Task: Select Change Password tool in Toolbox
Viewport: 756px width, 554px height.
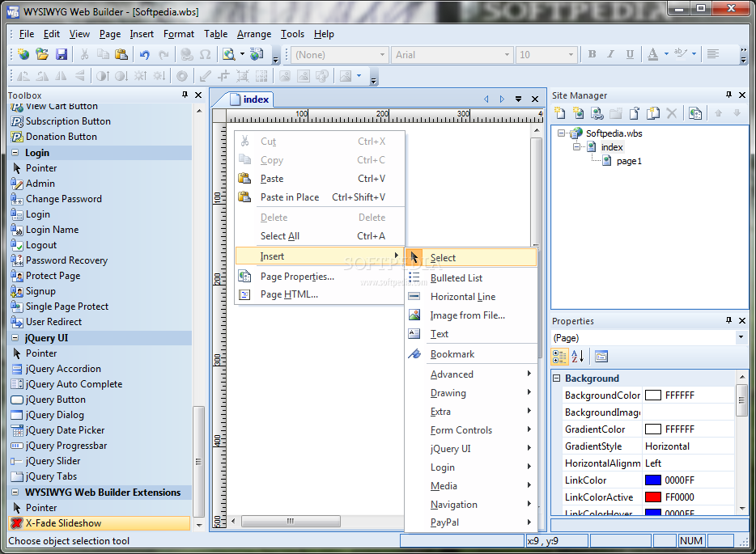Action: [x=64, y=198]
